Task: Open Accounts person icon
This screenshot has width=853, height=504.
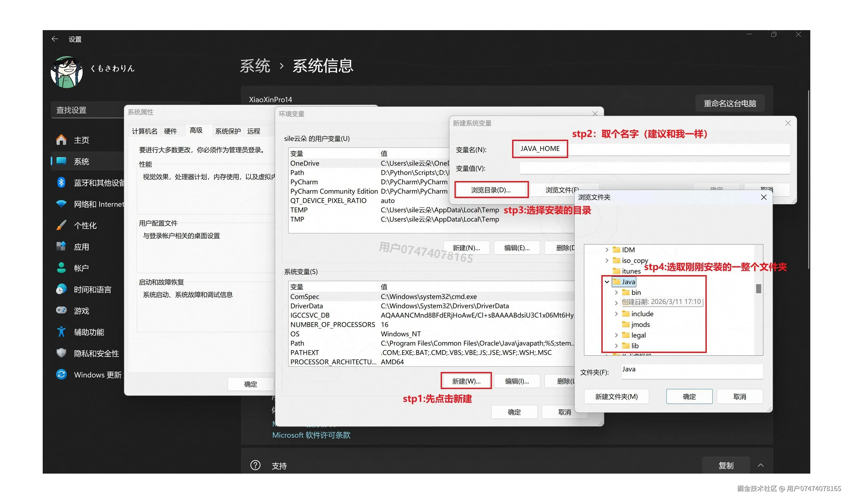Action: (x=61, y=268)
